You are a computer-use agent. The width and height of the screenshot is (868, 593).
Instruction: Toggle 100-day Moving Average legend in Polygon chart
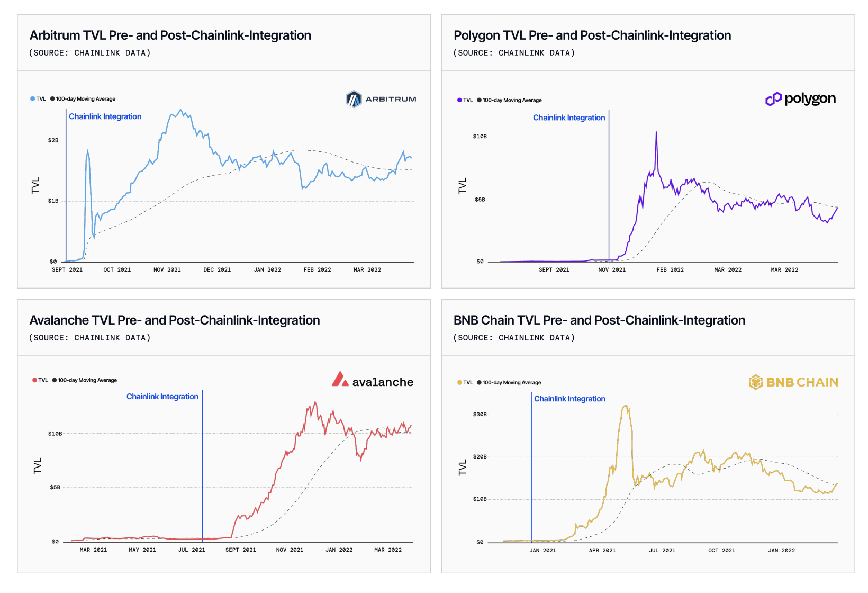point(510,100)
